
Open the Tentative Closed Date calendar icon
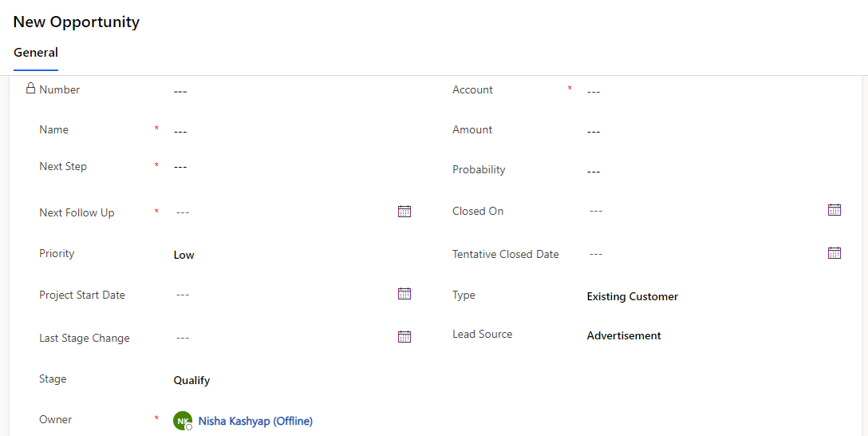coord(834,253)
